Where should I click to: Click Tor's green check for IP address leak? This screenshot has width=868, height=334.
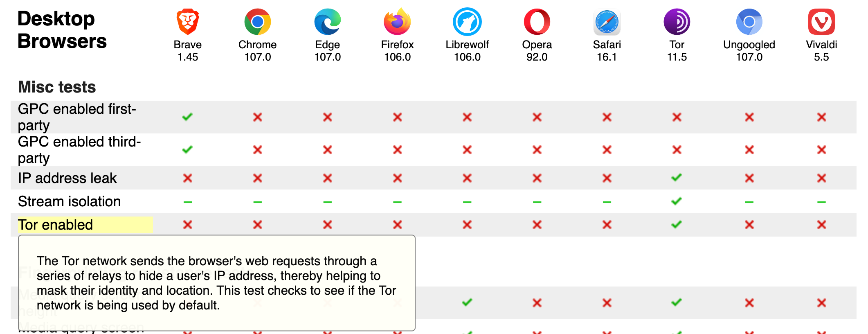point(677,178)
